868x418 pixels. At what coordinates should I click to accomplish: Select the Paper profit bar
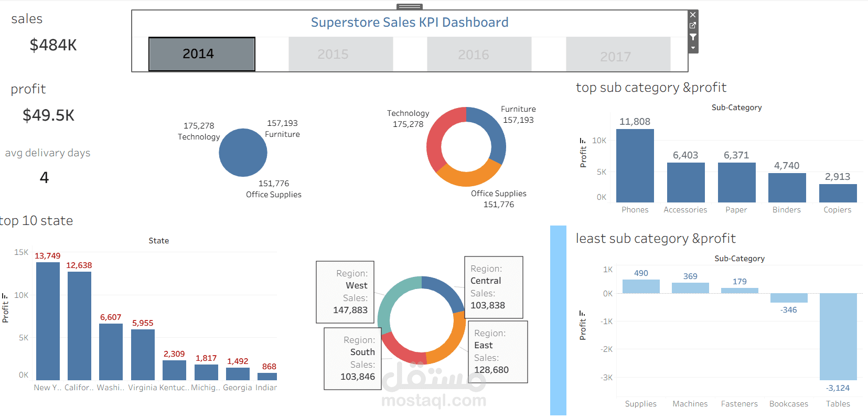[737, 183]
